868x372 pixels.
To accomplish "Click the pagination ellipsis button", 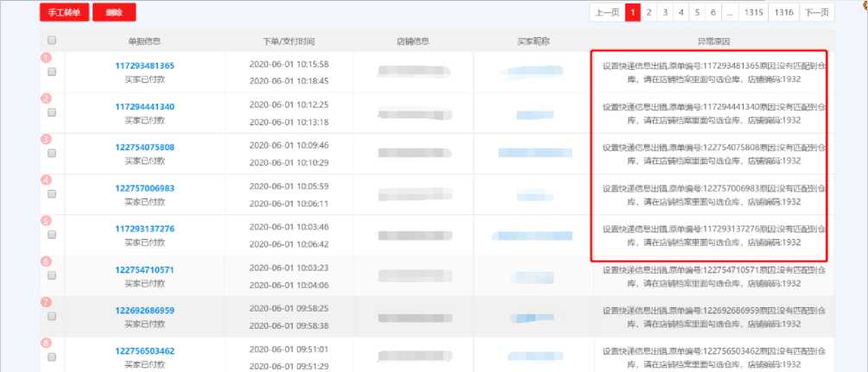I will click(730, 12).
